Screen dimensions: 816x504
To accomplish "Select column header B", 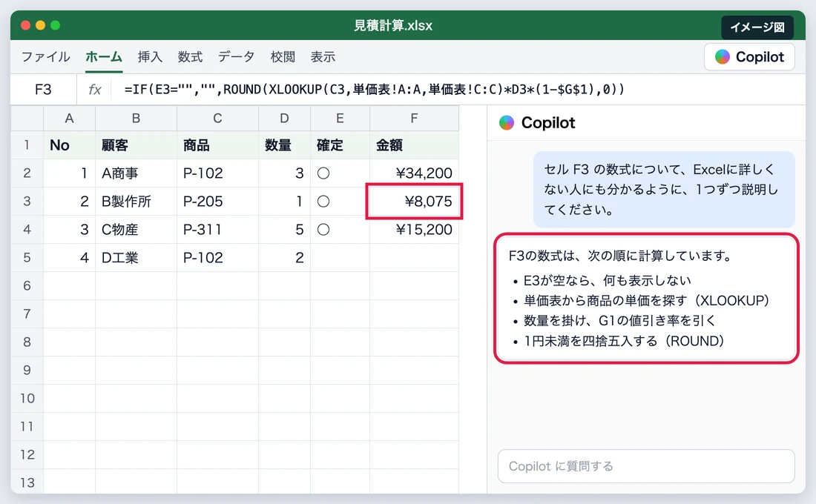I will coord(136,119).
